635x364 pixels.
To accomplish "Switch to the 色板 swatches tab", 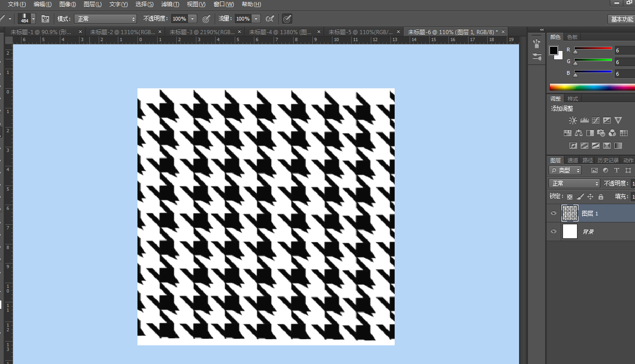I will 572,37.
